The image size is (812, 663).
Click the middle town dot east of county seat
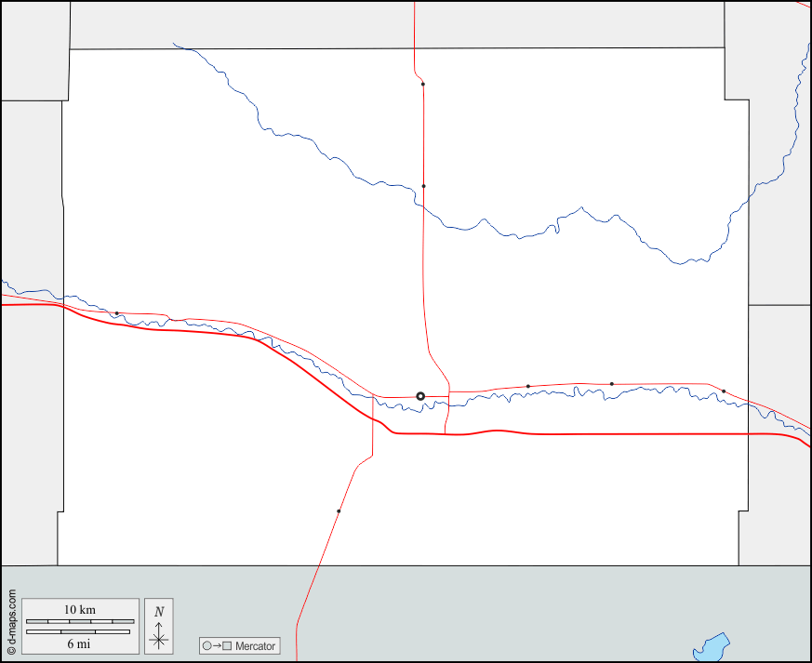[611, 384]
